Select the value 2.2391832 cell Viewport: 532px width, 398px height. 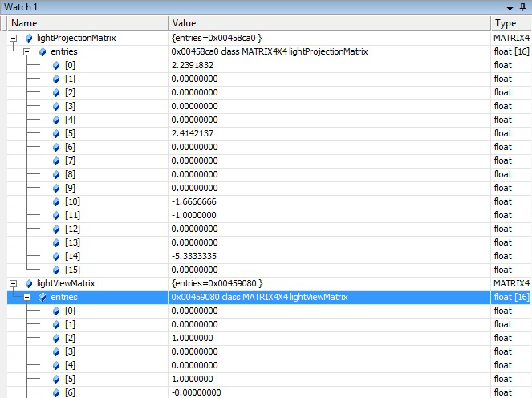tap(329, 65)
